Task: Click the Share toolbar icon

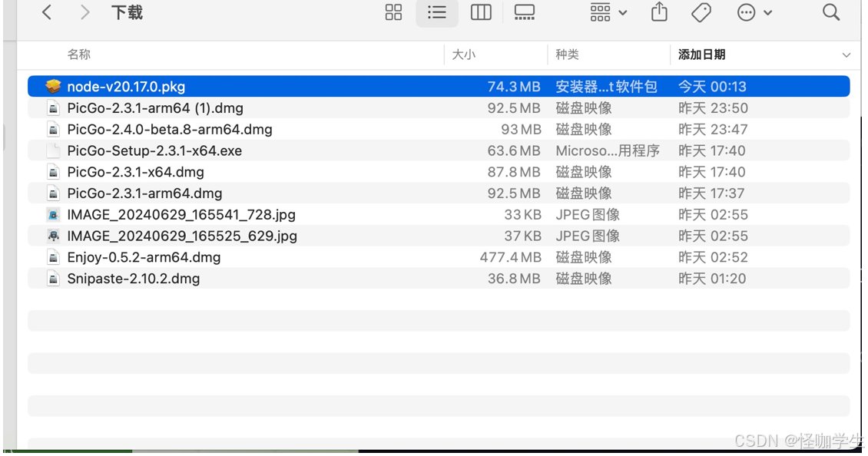Action: (x=659, y=12)
